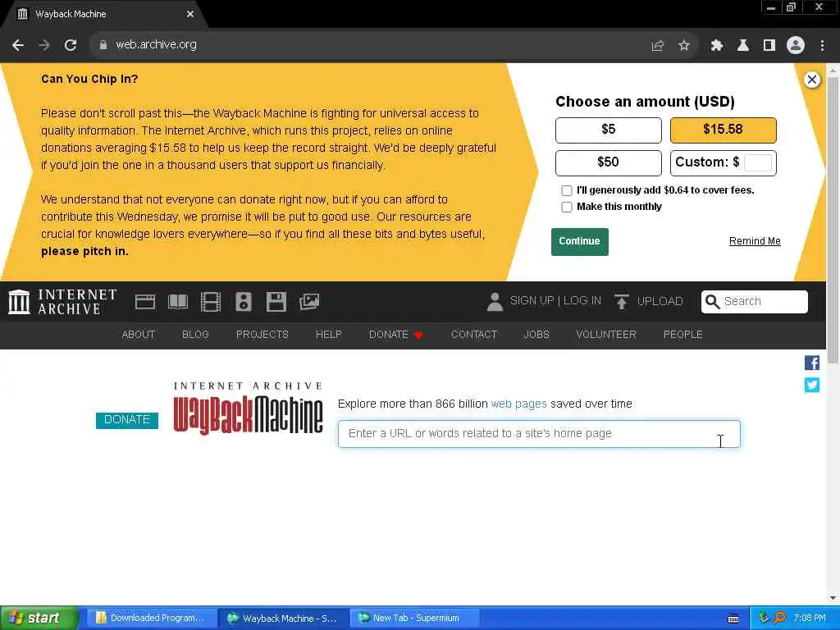
Task: Open the ABOUT menu item
Action: (x=138, y=335)
